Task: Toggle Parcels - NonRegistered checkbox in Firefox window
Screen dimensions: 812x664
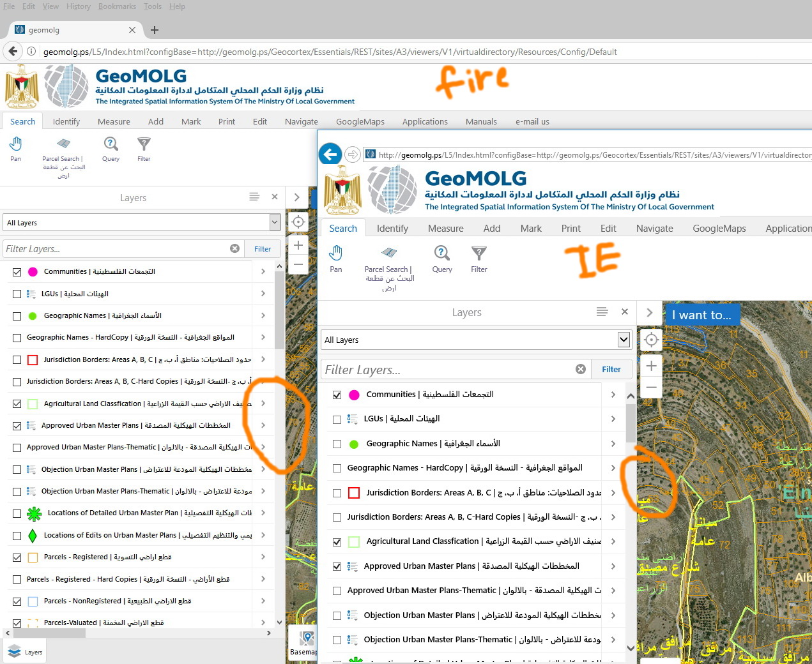Action: click(17, 601)
